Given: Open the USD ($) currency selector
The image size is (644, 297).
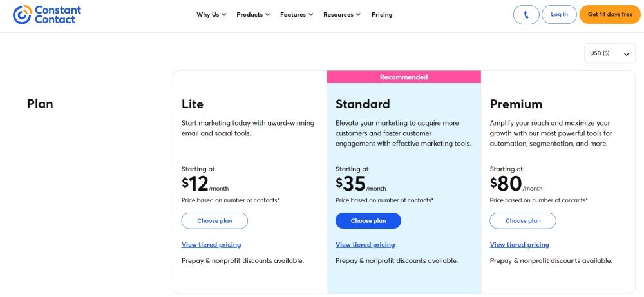Looking at the screenshot, I should tap(609, 53).
